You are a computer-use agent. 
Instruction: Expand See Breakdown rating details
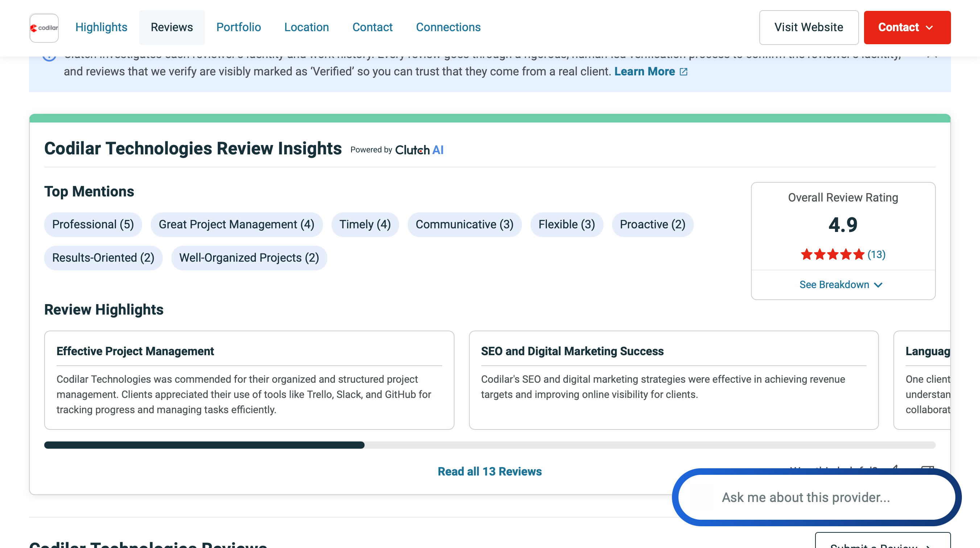click(x=841, y=285)
